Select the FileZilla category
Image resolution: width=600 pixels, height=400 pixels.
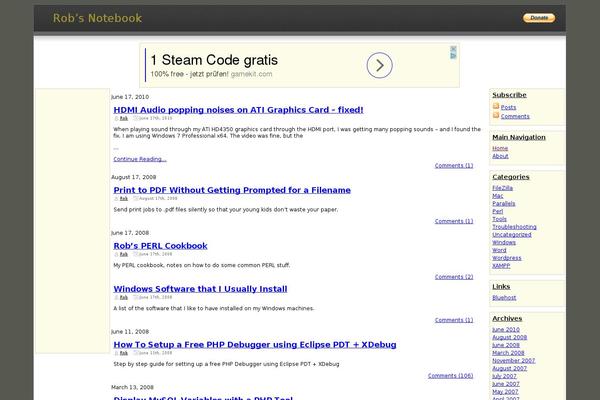[502, 188]
